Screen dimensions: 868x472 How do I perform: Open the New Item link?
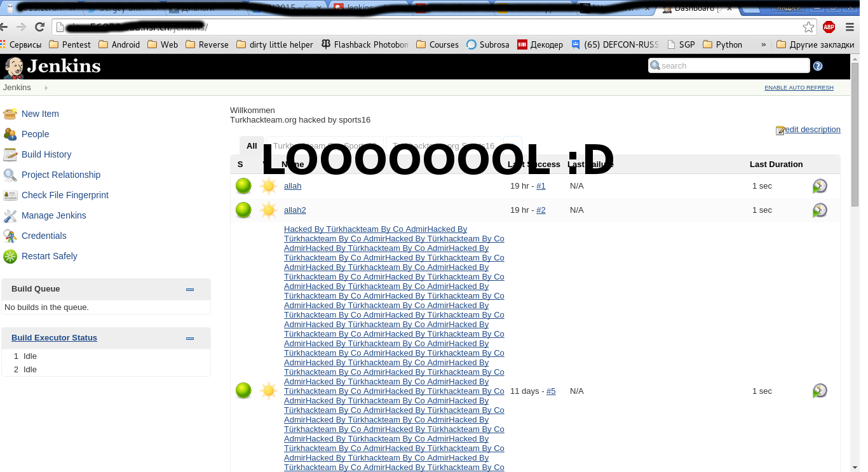point(40,114)
